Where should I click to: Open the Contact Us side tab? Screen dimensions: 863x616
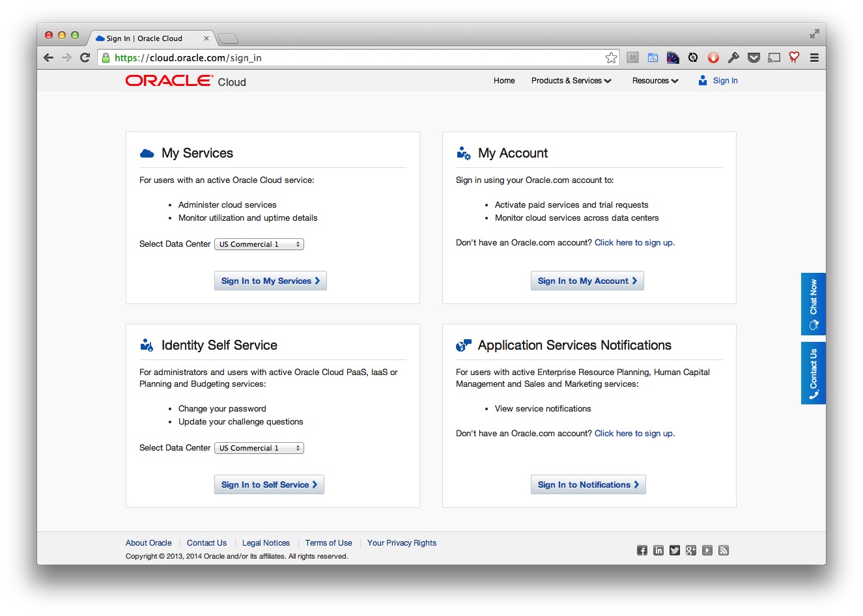(x=813, y=373)
